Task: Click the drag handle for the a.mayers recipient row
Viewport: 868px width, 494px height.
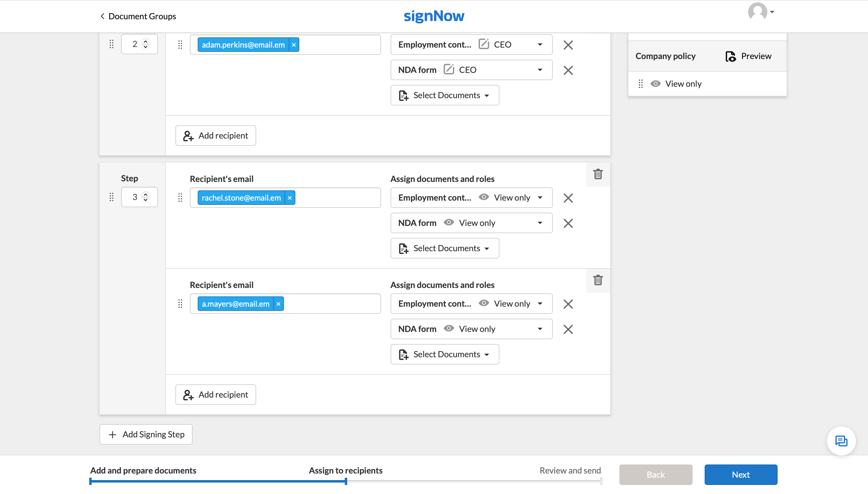Action: [180, 304]
